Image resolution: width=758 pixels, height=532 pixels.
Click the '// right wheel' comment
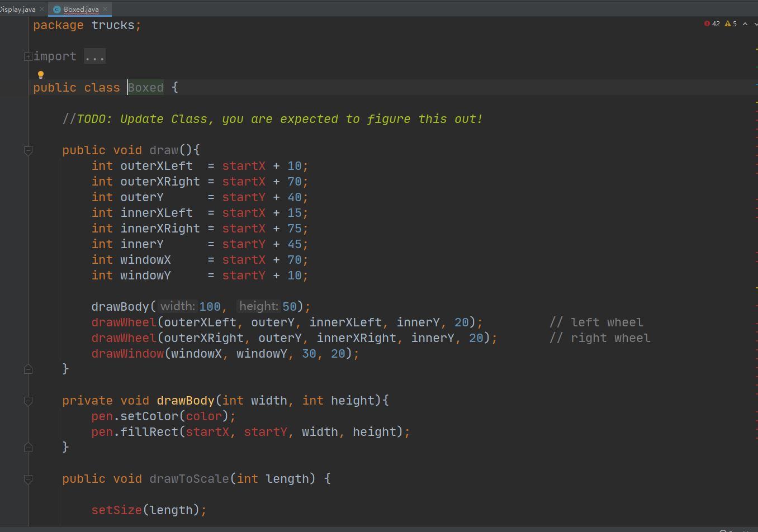coord(600,338)
